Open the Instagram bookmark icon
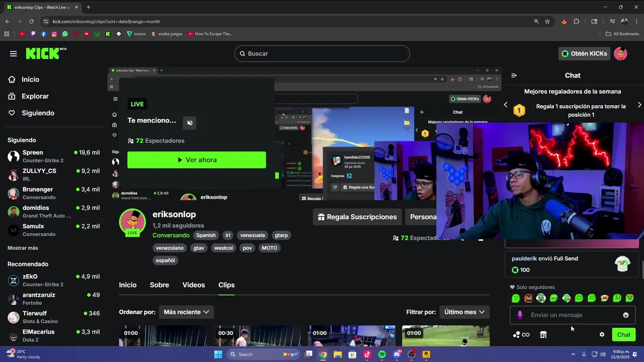The height and width of the screenshot is (362, 644). click(54, 34)
